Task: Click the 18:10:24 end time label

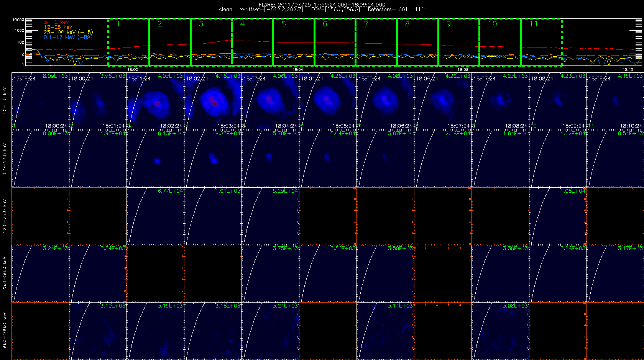Action: [631, 126]
